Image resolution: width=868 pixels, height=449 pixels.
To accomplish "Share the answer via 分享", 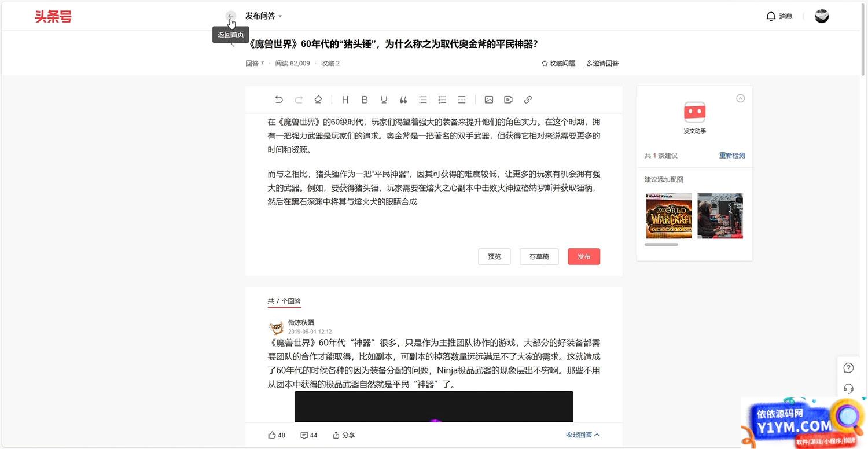I will [x=344, y=435].
